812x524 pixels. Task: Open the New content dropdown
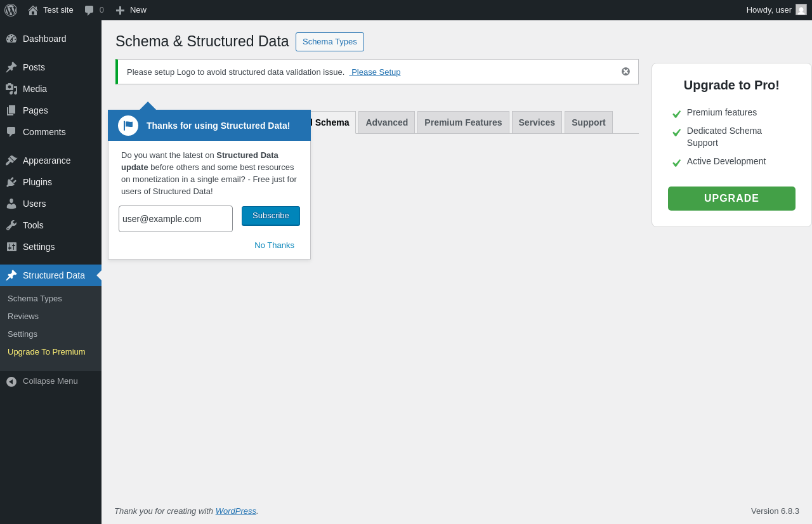click(131, 10)
